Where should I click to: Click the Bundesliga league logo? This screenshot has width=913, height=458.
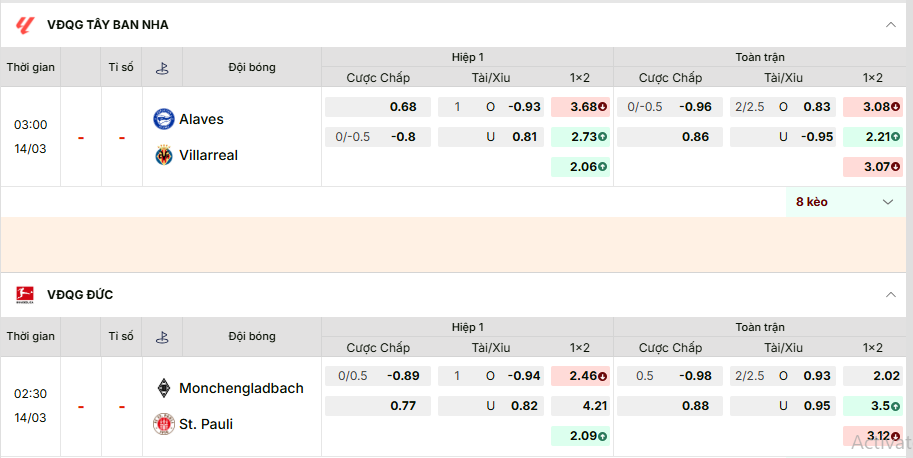tap(25, 295)
